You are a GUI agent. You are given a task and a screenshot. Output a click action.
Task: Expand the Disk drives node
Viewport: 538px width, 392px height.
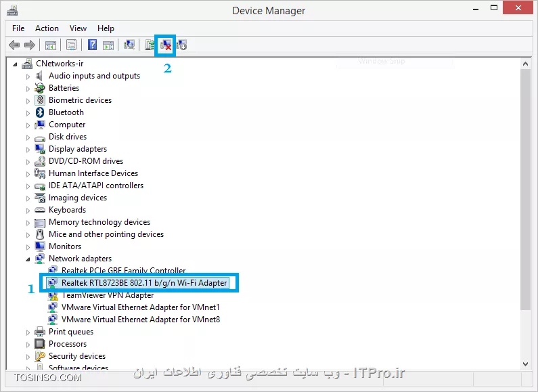pyautogui.click(x=28, y=137)
